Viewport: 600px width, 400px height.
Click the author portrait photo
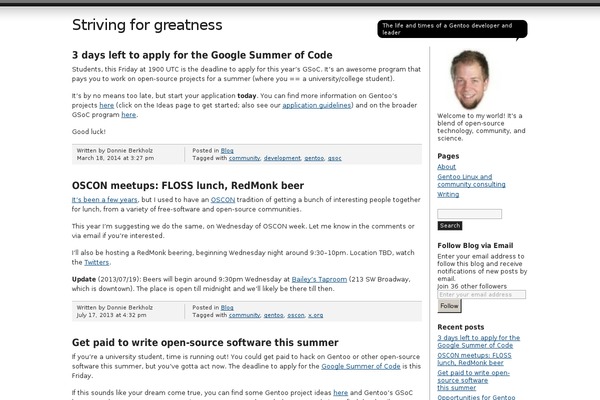470,80
